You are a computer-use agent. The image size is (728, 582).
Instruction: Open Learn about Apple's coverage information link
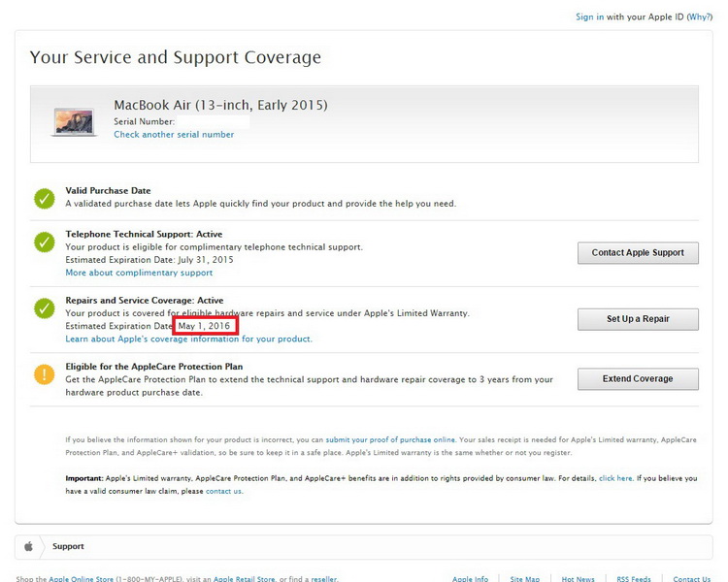pos(188,339)
